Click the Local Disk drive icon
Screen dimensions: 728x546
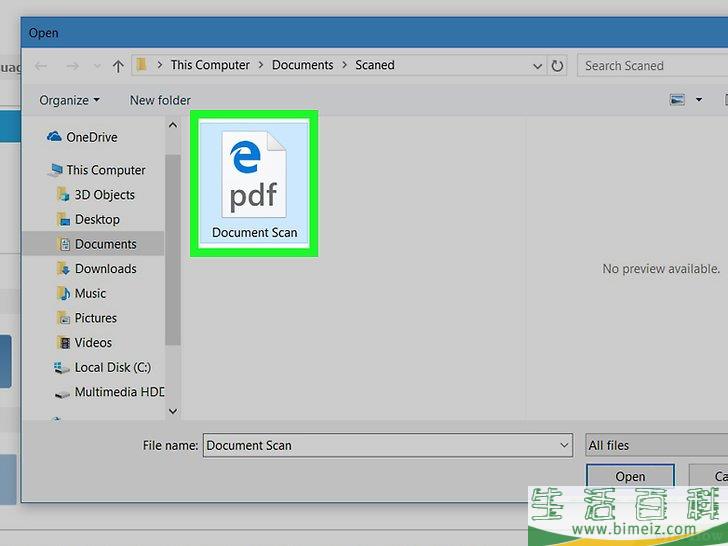61,368
